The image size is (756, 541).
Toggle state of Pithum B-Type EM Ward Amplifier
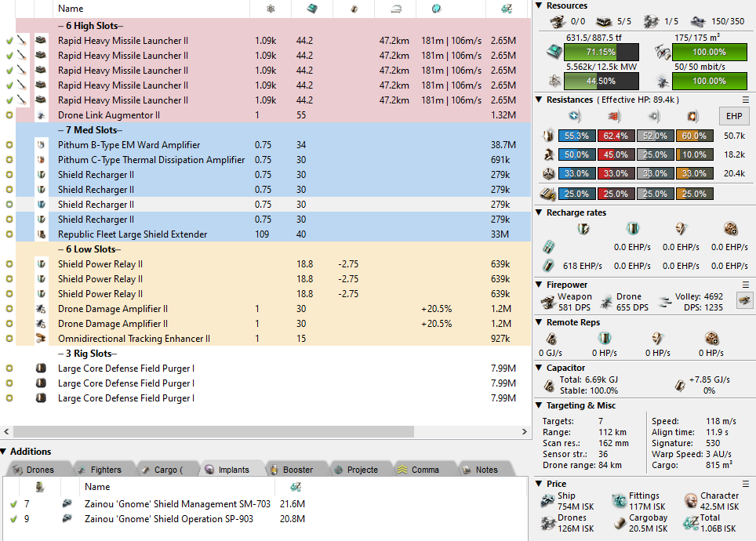coord(9,145)
